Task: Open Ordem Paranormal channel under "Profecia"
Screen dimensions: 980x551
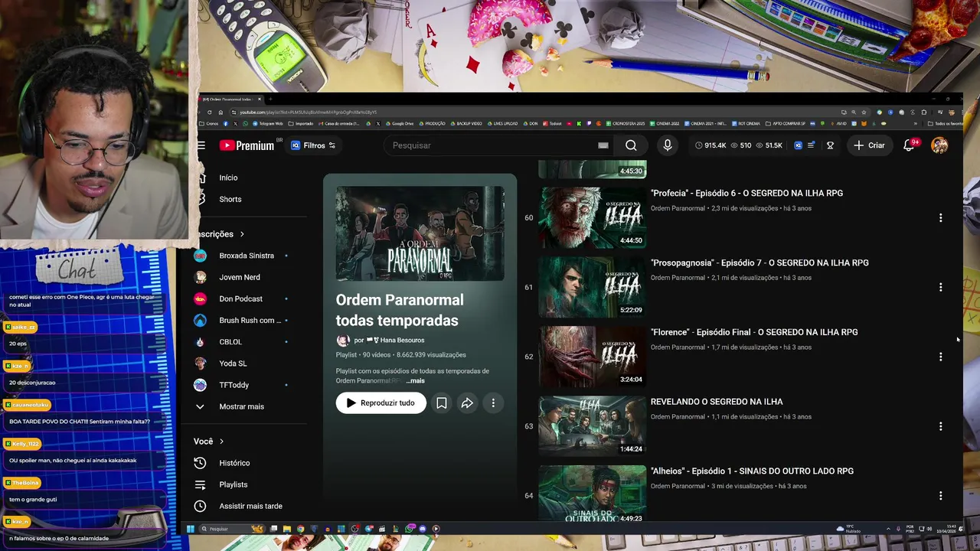Action: pos(678,208)
